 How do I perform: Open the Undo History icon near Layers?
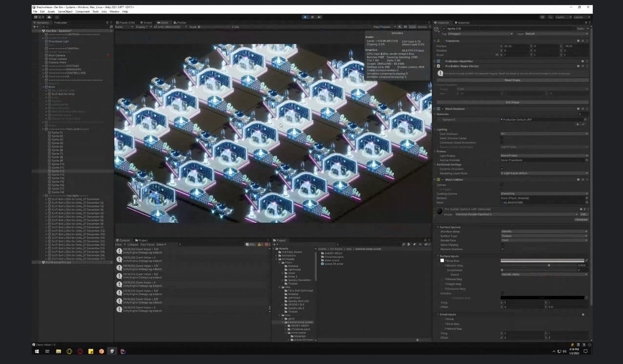coord(543,17)
